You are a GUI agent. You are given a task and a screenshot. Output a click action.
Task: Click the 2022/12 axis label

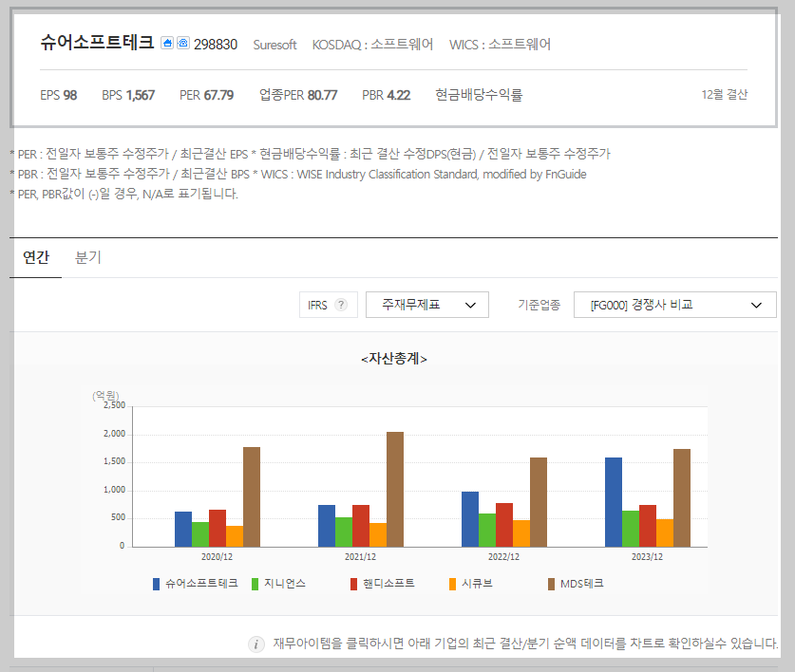(x=503, y=557)
